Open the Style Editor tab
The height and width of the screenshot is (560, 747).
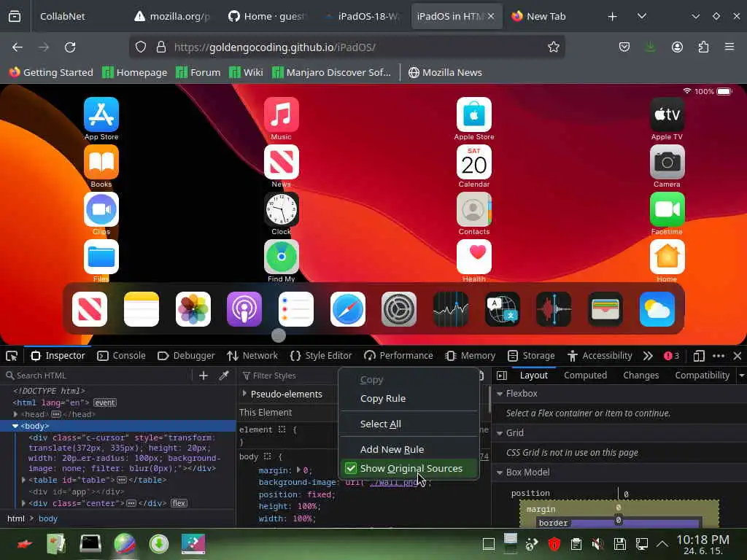[x=321, y=356]
